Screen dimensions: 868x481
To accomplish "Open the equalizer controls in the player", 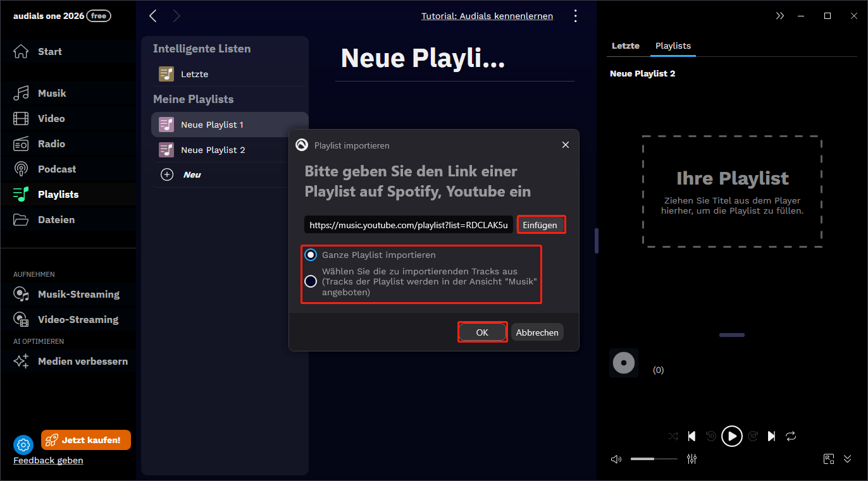I will 691,459.
